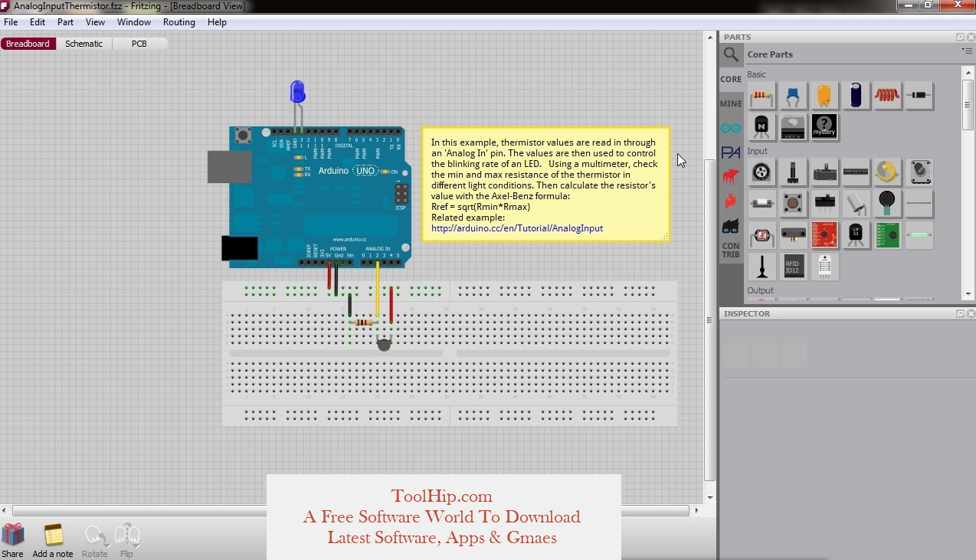976x560 pixels.
Task: Select the dark blue electrolytic capacitor part
Action: tap(856, 96)
